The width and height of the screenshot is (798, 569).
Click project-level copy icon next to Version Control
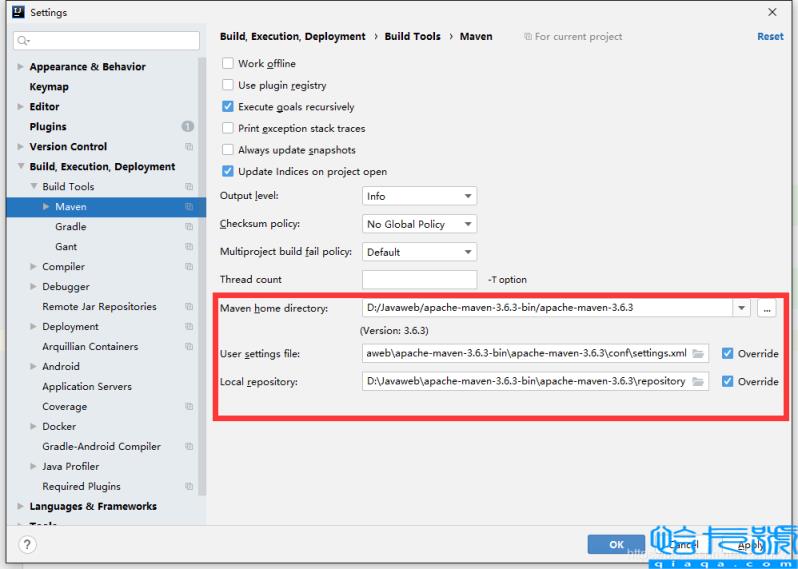(189, 147)
